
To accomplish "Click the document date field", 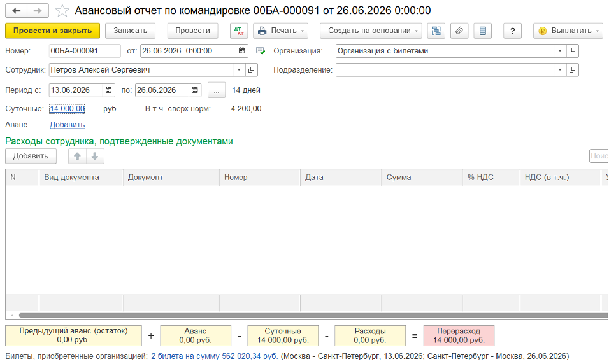I will (x=188, y=51).
